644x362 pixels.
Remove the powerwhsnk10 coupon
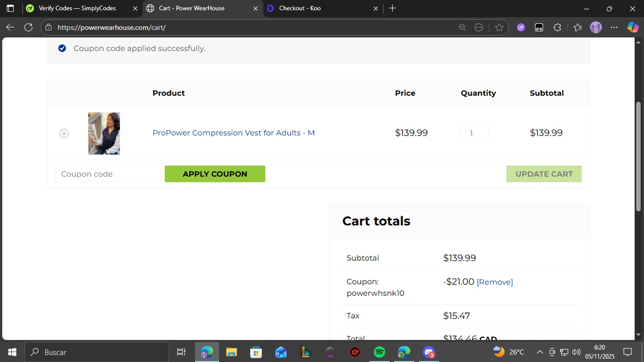495,282
